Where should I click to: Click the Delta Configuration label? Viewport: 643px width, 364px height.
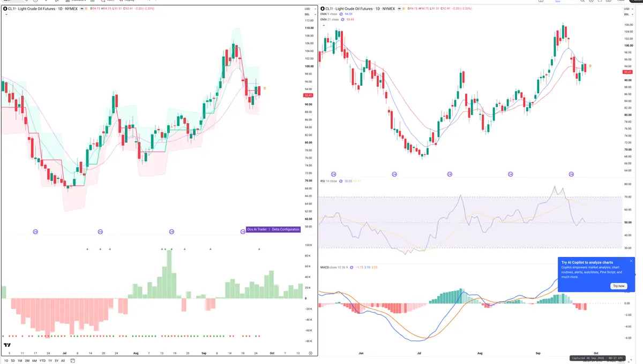point(286,229)
